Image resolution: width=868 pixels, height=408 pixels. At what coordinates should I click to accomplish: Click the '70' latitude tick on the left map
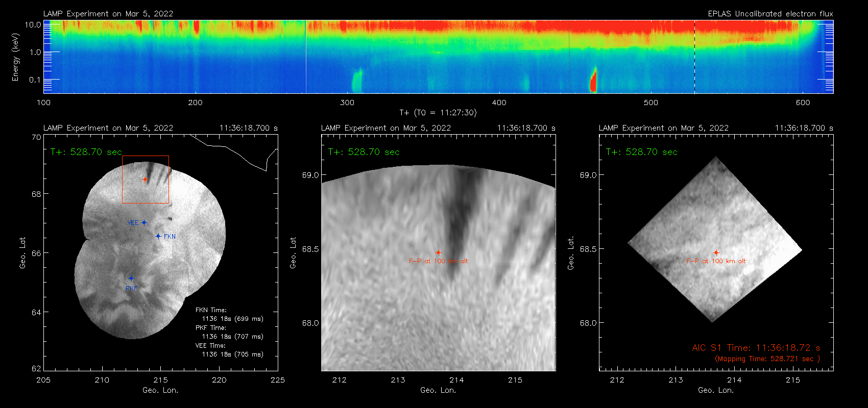pyautogui.click(x=36, y=137)
